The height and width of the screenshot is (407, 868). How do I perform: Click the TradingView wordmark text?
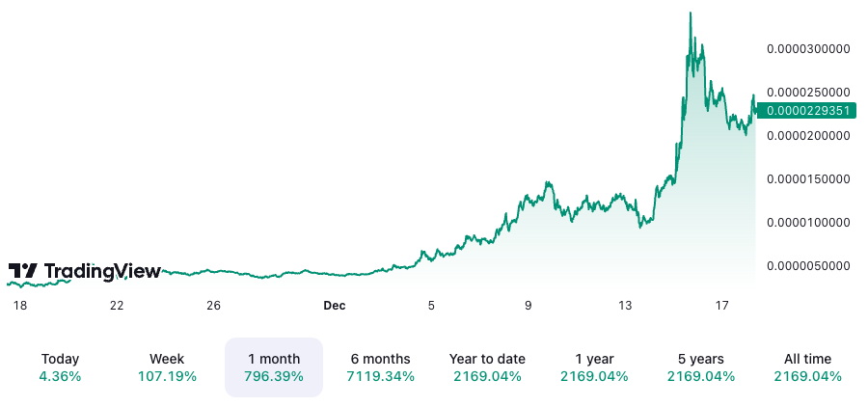pyautogui.click(x=102, y=272)
